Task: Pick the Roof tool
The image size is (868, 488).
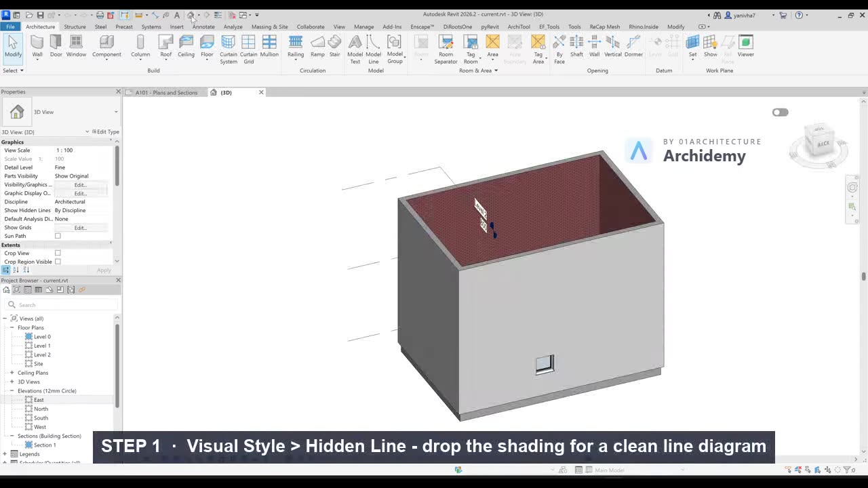Action: [x=165, y=46]
